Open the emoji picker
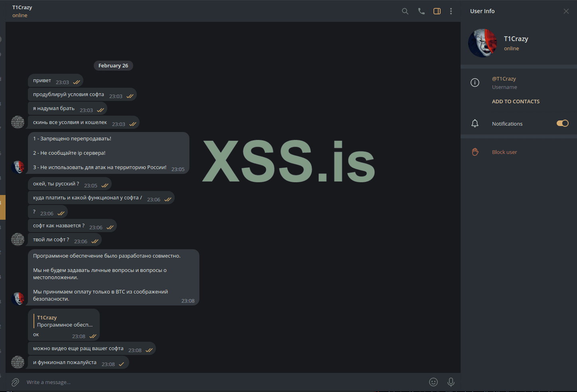 pyautogui.click(x=433, y=382)
